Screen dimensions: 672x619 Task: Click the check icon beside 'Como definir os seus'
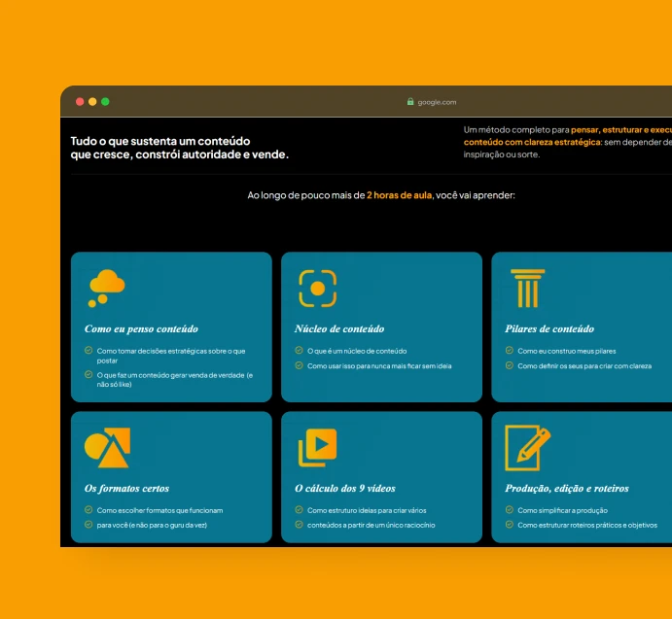pos(510,365)
